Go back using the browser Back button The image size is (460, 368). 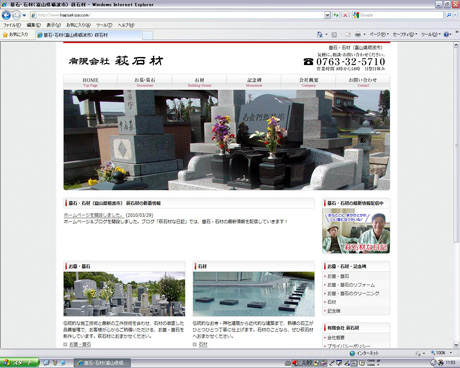(6, 15)
